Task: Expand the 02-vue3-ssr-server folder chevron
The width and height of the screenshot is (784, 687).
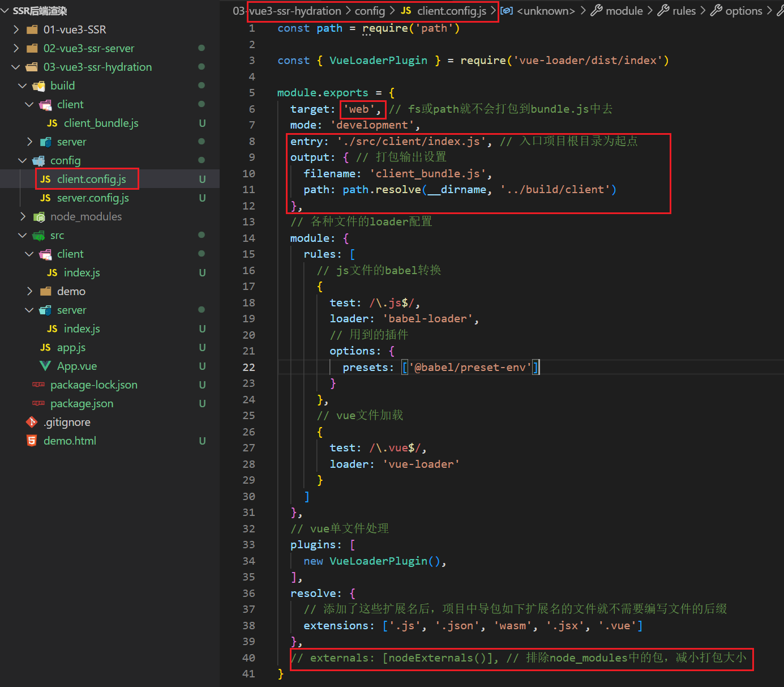Action: tap(16, 48)
